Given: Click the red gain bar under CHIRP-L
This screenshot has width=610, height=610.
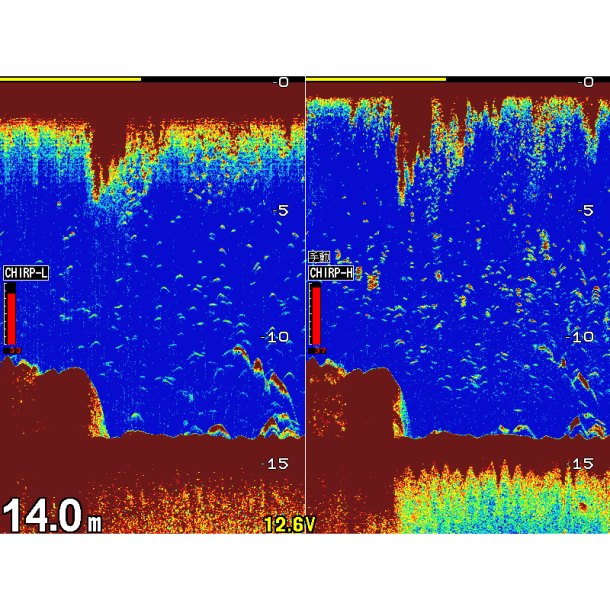Looking at the screenshot, I should click(11, 317).
